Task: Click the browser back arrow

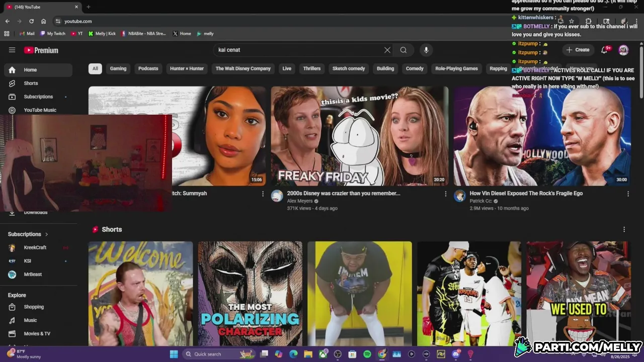Action: [x=7, y=21]
